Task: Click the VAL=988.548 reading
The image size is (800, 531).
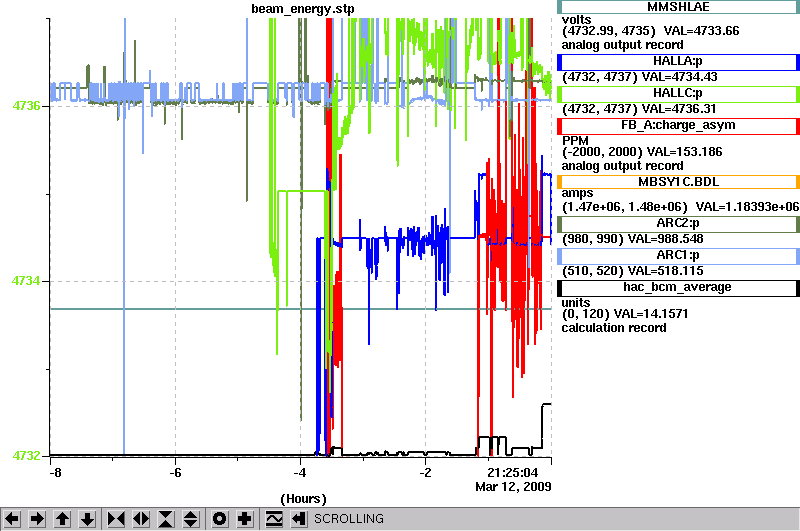Action: (665, 239)
